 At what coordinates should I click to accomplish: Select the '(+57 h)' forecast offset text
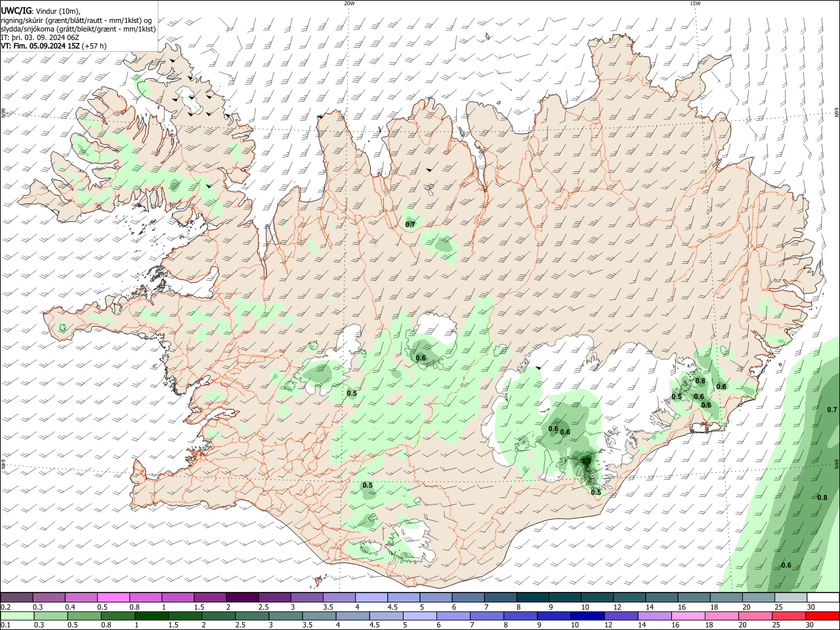95,46
